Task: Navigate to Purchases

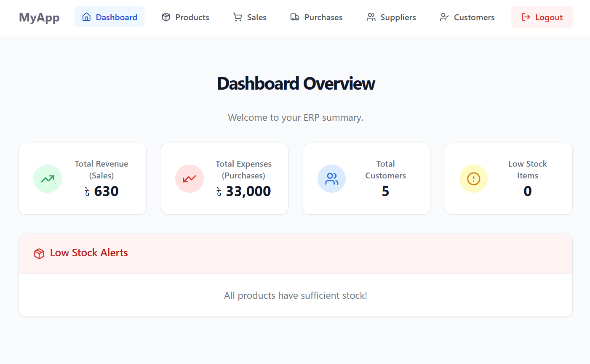Action: [x=316, y=17]
